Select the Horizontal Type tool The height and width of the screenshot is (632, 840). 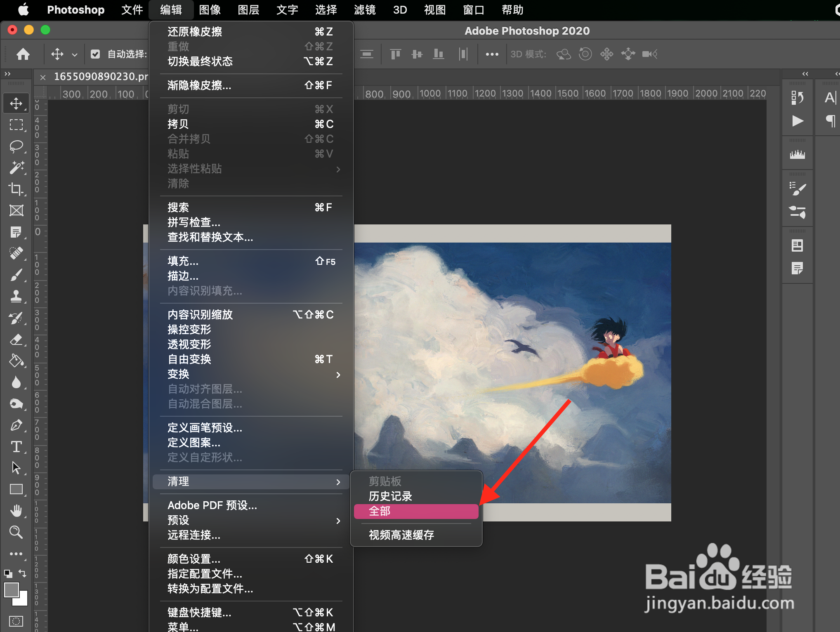(x=16, y=446)
